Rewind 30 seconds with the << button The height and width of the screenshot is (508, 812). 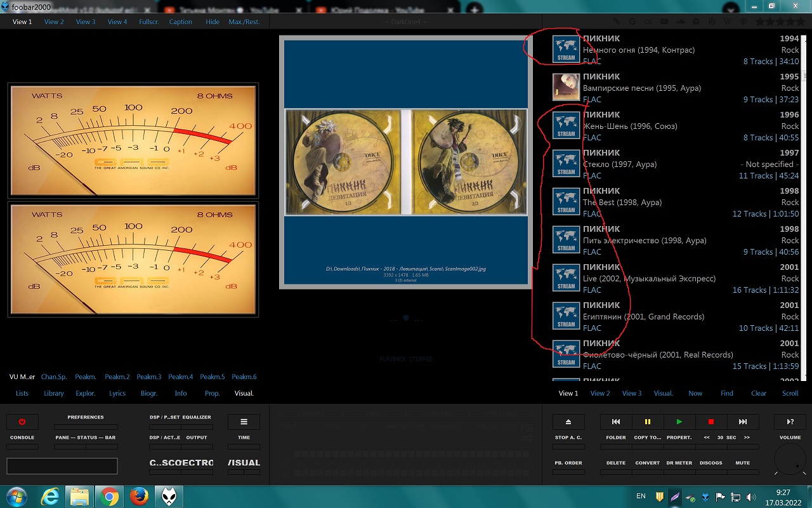click(707, 438)
